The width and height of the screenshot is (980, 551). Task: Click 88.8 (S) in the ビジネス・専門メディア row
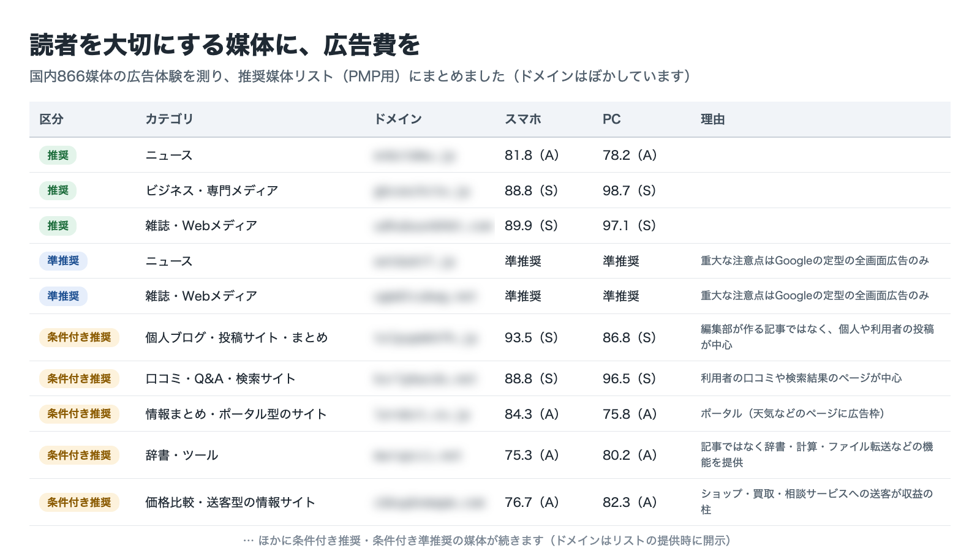point(532,190)
